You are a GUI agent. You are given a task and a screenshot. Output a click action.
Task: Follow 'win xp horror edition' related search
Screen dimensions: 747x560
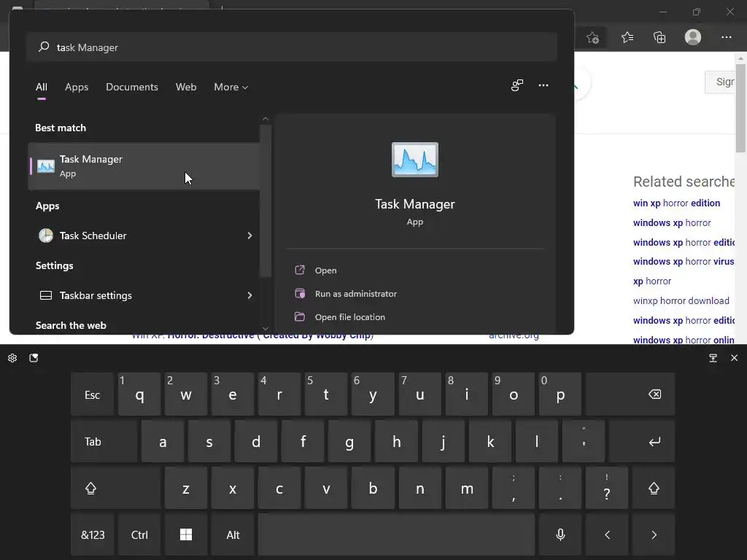tap(676, 203)
